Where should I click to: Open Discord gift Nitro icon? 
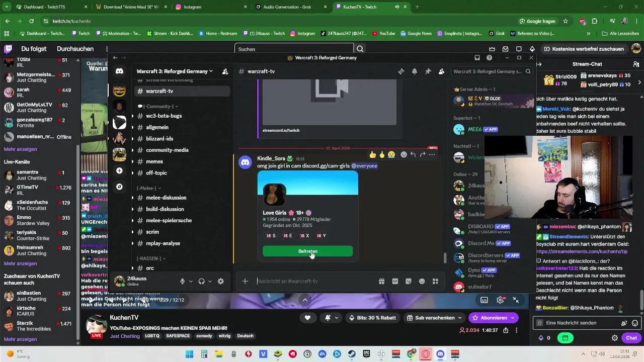pos(381,281)
